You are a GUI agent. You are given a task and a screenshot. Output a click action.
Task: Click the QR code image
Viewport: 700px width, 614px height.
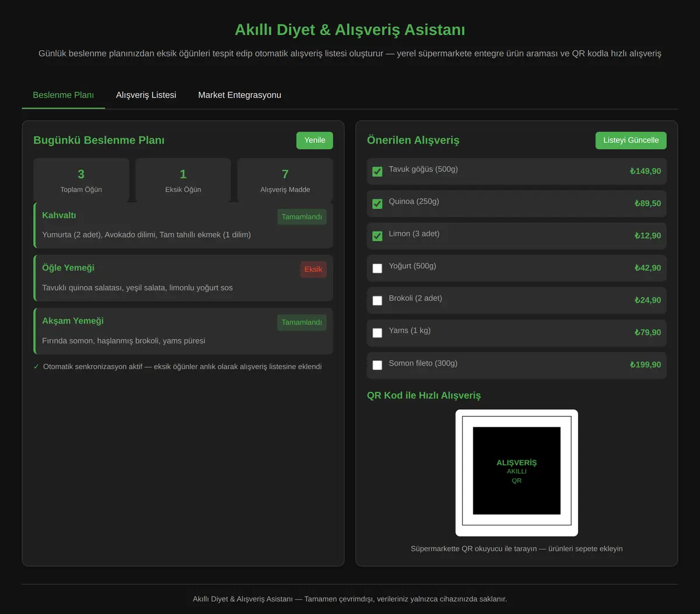(517, 472)
